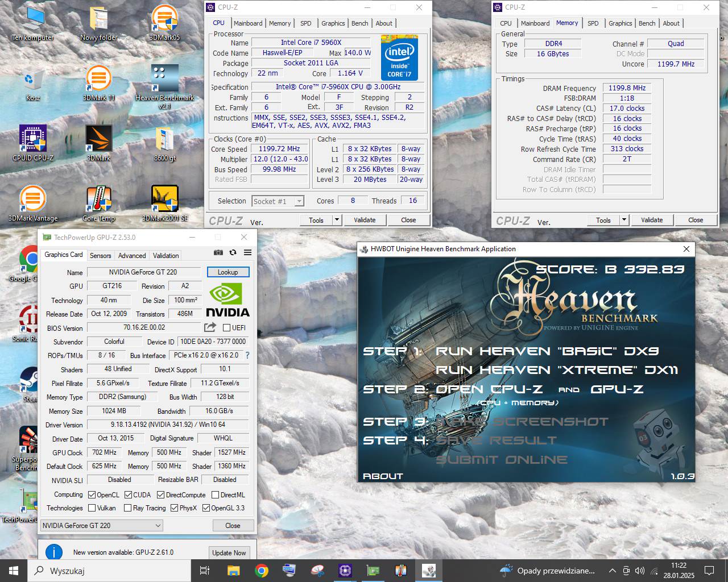Toggle the Ray Tracing checkbox
This screenshot has height=582, width=728.
pyautogui.click(x=127, y=508)
